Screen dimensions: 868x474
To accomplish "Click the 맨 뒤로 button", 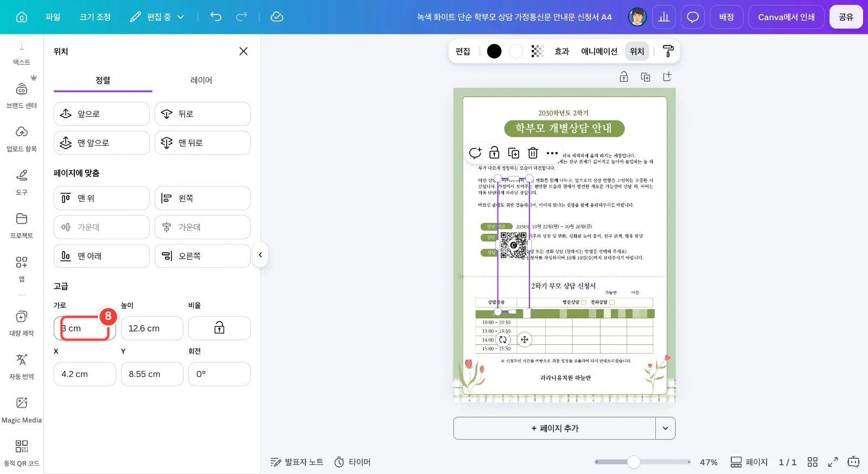I will pyautogui.click(x=202, y=143).
